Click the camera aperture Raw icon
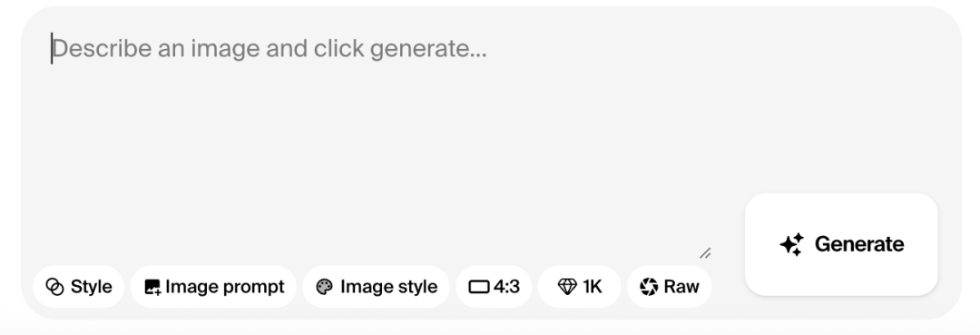 click(x=649, y=287)
